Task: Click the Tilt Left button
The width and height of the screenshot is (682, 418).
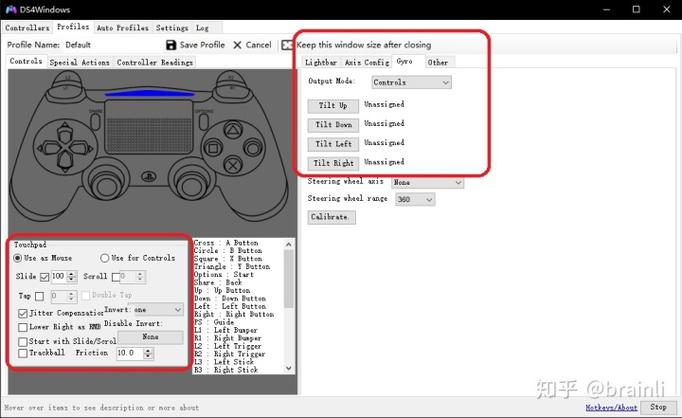Action: coord(333,144)
